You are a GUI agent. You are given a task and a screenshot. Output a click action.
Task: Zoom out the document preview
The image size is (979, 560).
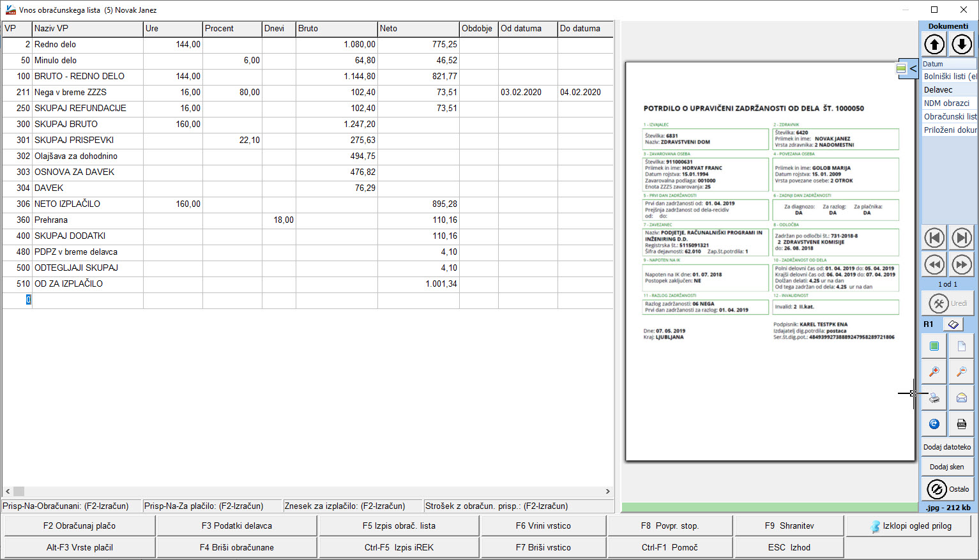962,372
